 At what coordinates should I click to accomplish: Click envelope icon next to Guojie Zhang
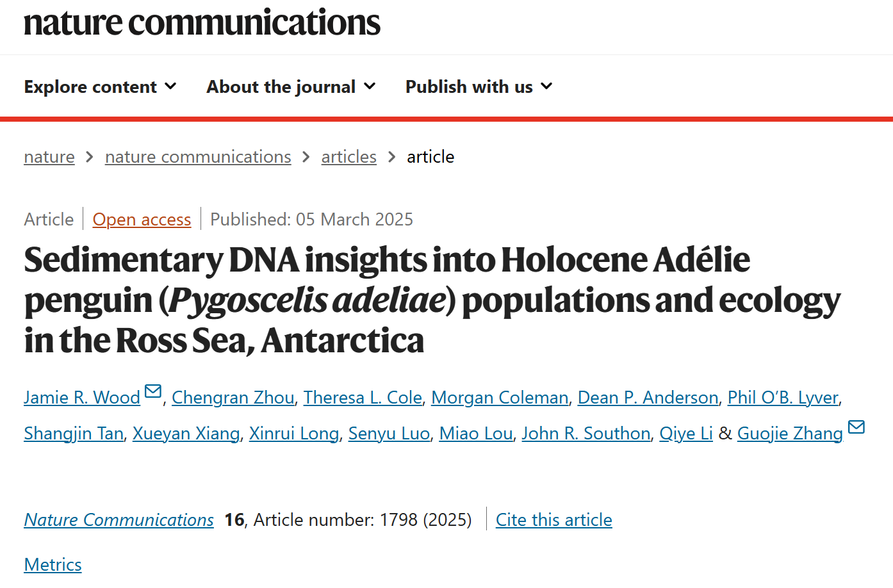click(x=856, y=427)
